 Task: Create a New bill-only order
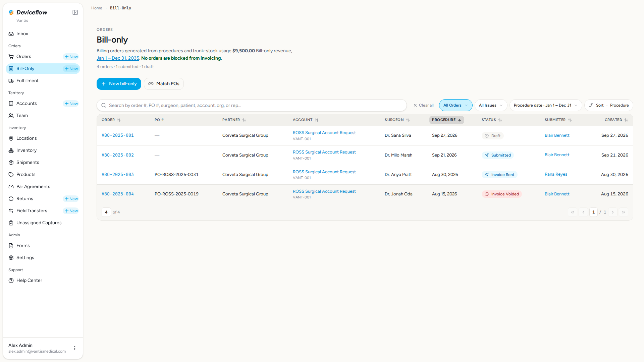[119, 84]
